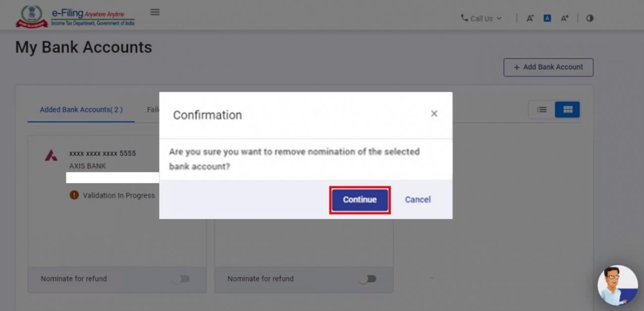Click the e-Filing logo
644x311 pixels.
pos(75,16)
